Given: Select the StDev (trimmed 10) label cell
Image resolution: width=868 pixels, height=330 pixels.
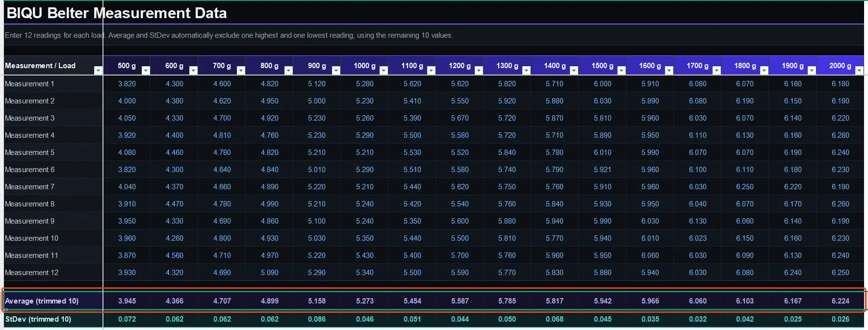Looking at the screenshot, I should (53, 319).
